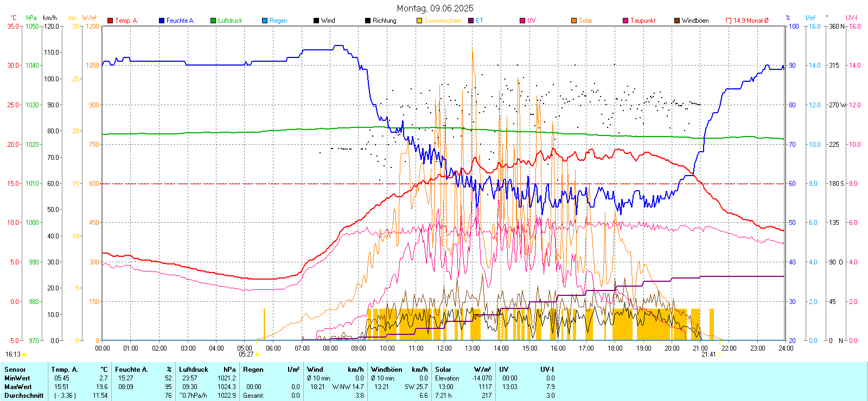Viewport: 868px width, 401px height.
Task: Toggle the black Richtung legend marker
Action: (368, 21)
